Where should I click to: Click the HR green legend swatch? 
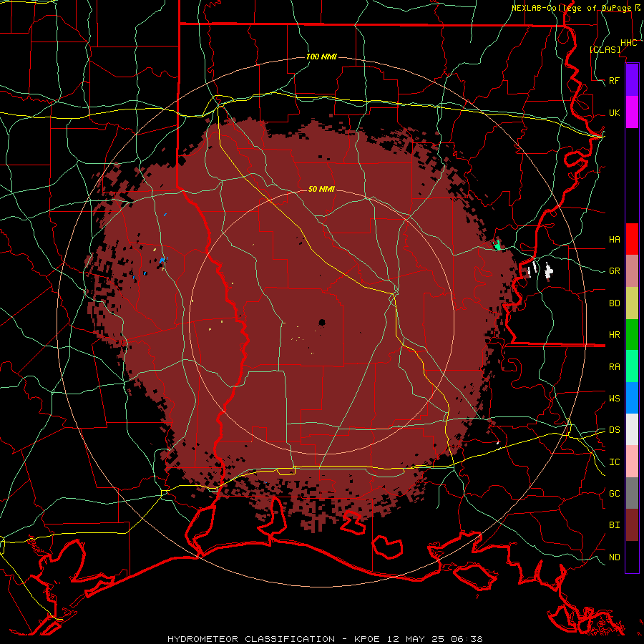tap(632, 334)
